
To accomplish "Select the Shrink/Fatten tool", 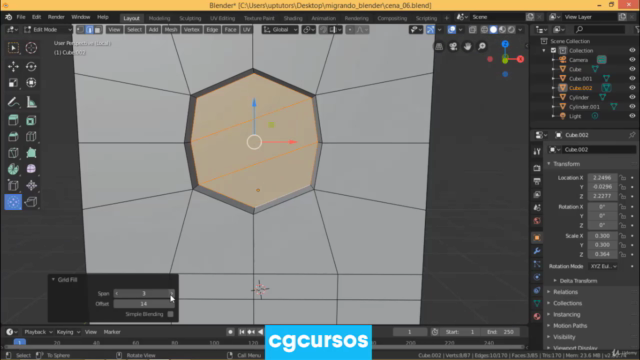I will (31, 185).
